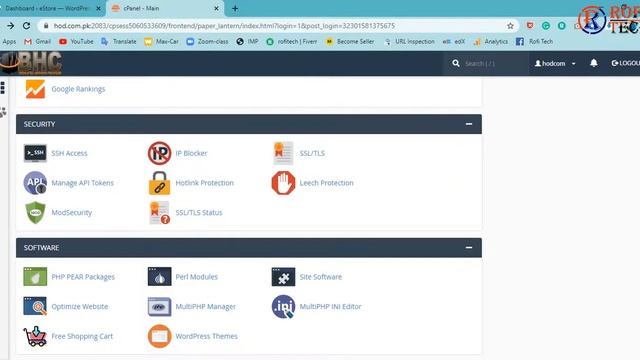Open the MultiPHP Manager icon
The image size is (640, 360).
[159, 306]
